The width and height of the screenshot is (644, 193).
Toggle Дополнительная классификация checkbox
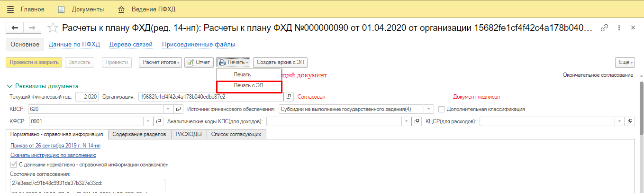tap(442, 109)
